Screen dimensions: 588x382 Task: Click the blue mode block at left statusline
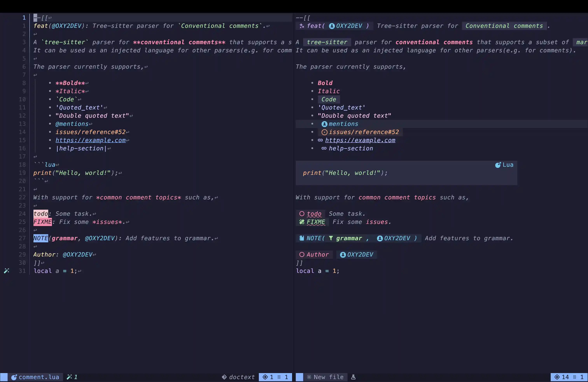tap(4, 377)
